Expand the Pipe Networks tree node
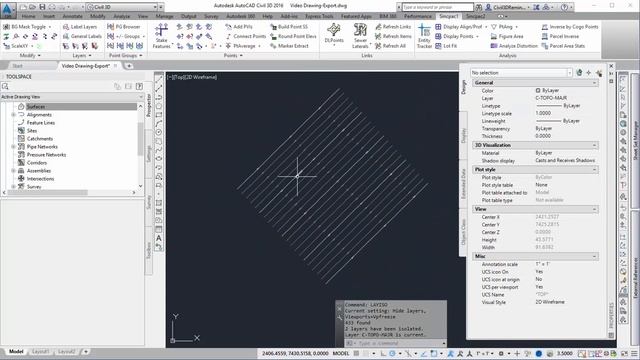The height and width of the screenshot is (360, 640). coord(13,147)
